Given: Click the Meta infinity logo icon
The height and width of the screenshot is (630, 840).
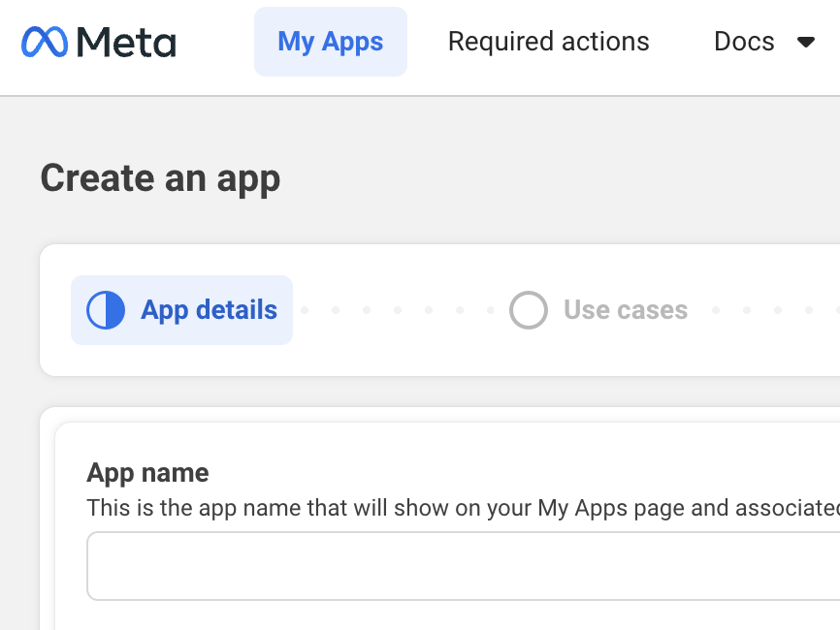Looking at the screenshot, I should (x=46, y=42).
